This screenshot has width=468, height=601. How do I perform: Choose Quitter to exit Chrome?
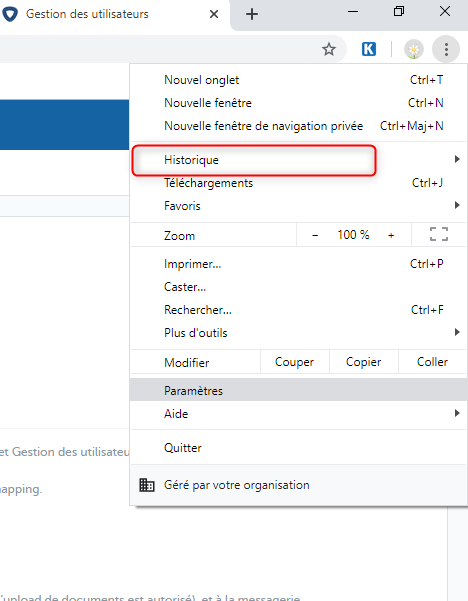[299, 448]
